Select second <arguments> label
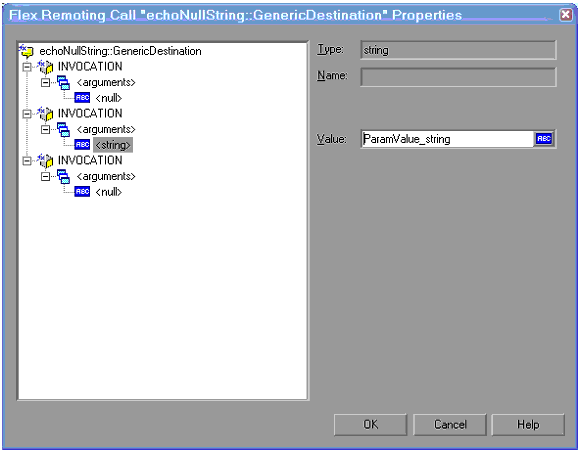 tap(106, 129)
